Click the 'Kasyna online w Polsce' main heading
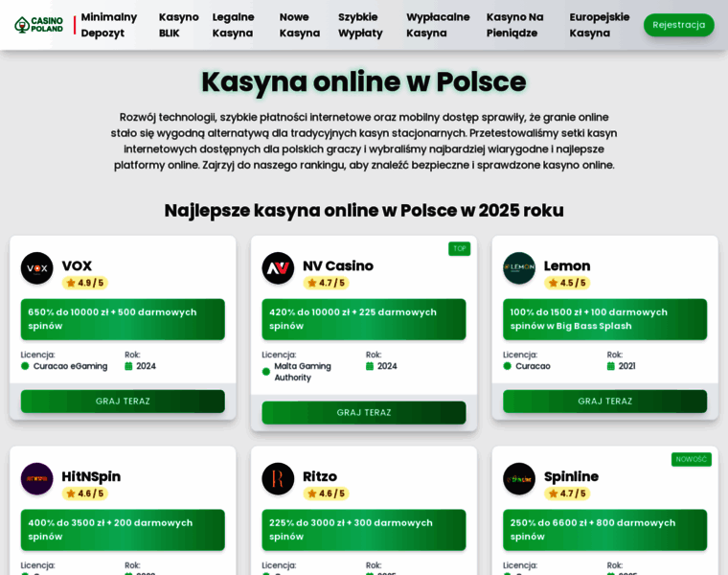728x575 pixels. [364, 81]
